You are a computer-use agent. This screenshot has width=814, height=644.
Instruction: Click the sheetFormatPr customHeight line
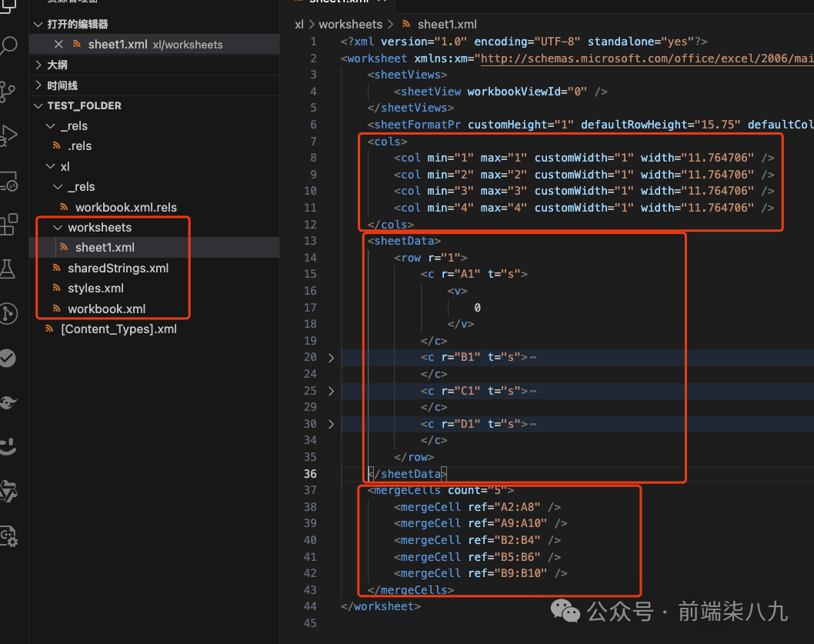click(591, 125)
